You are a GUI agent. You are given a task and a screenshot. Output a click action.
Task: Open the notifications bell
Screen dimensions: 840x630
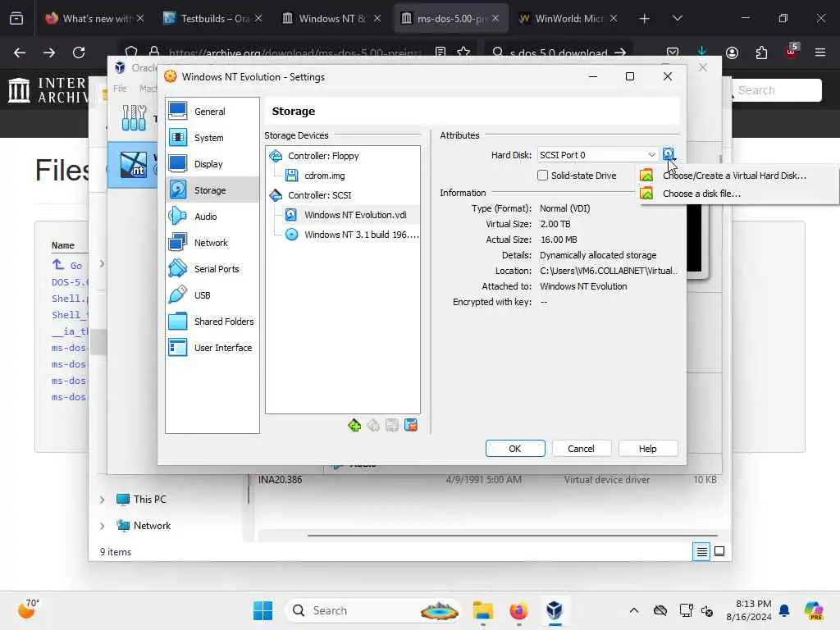[784, 610]
